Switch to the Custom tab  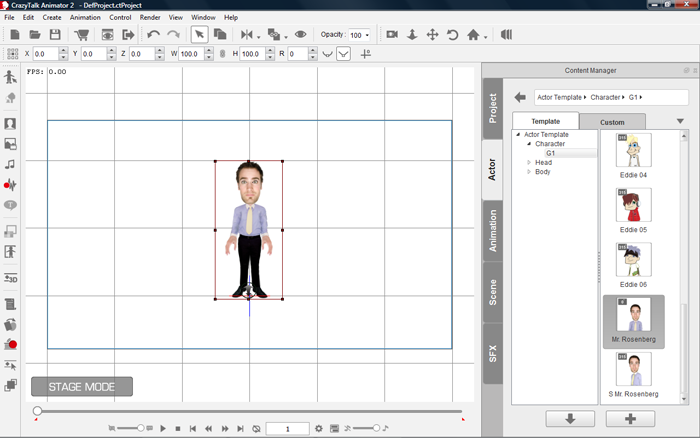pos(612,122)
